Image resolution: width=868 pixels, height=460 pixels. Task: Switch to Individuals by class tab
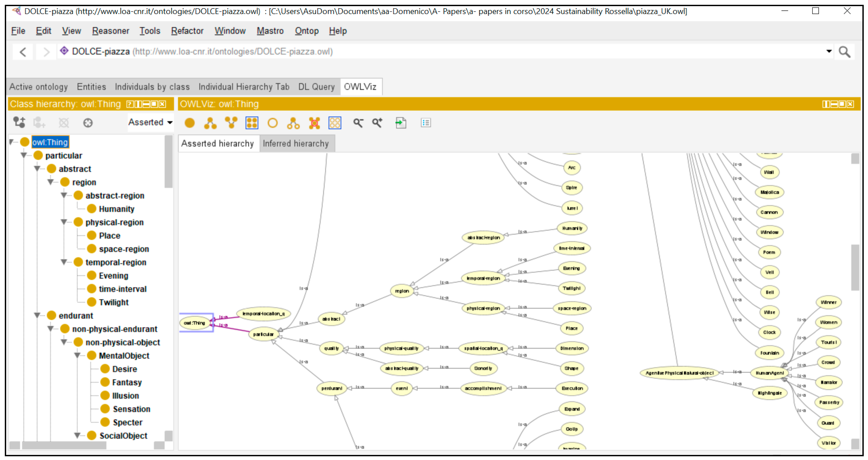pyautogui.click(x=152, y=87)
